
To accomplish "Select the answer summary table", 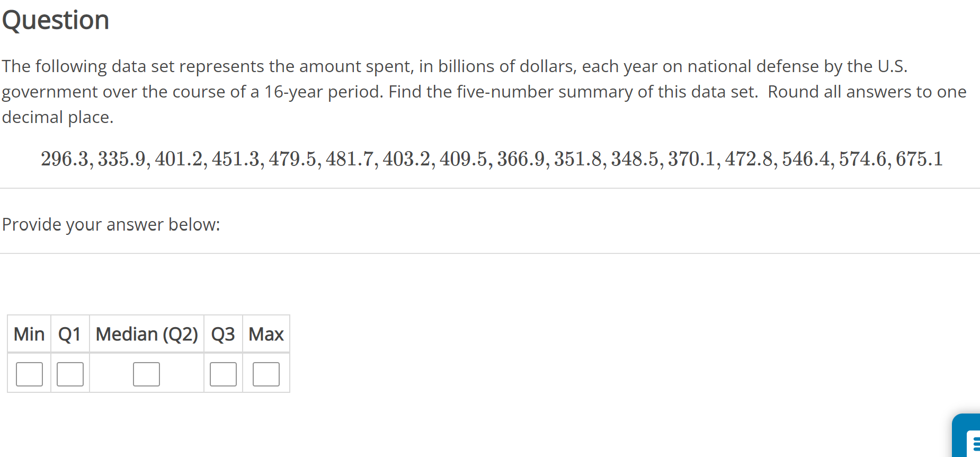I will click(x=148, y=353).
